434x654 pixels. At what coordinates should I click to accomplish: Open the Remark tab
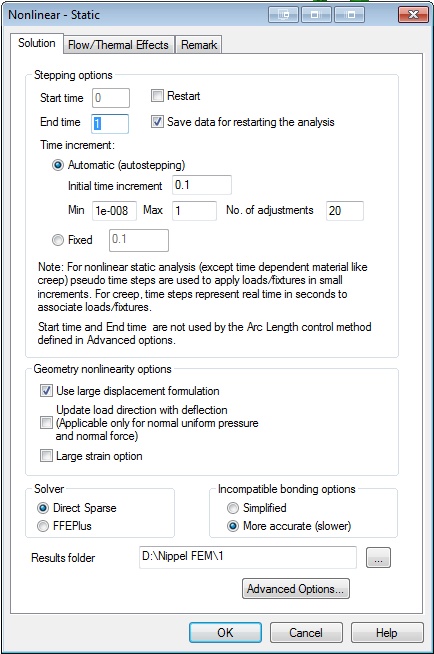tap(199, 45)
